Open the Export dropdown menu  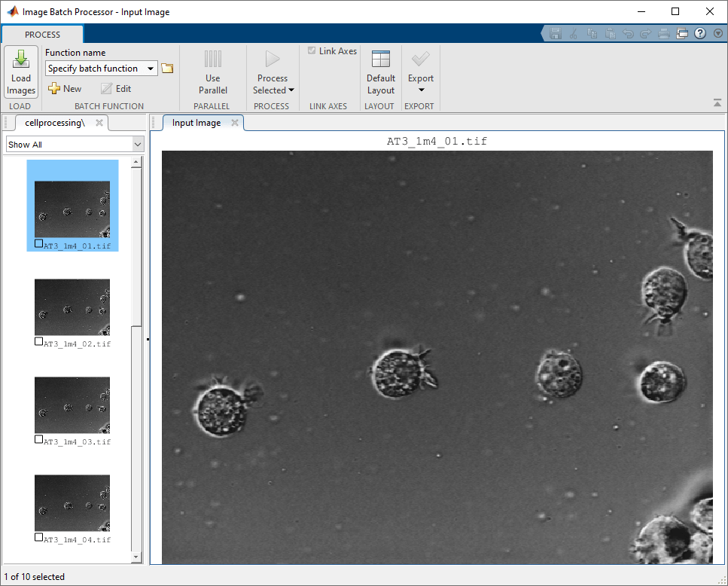pyautogui.click(x=421, y=90)
